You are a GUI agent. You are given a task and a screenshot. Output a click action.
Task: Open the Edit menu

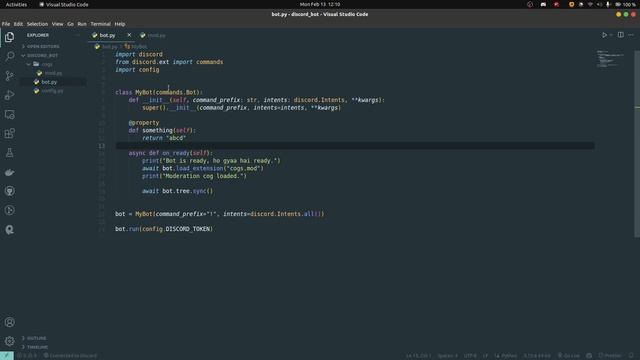[18, 24]
